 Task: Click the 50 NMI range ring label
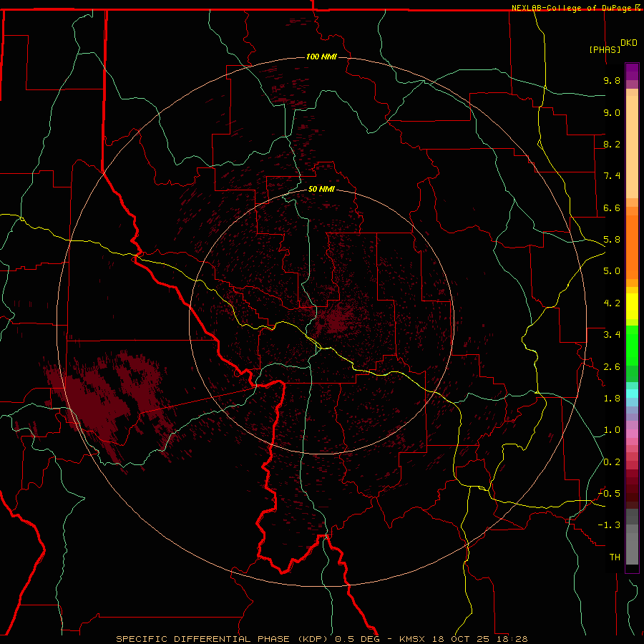321,189
